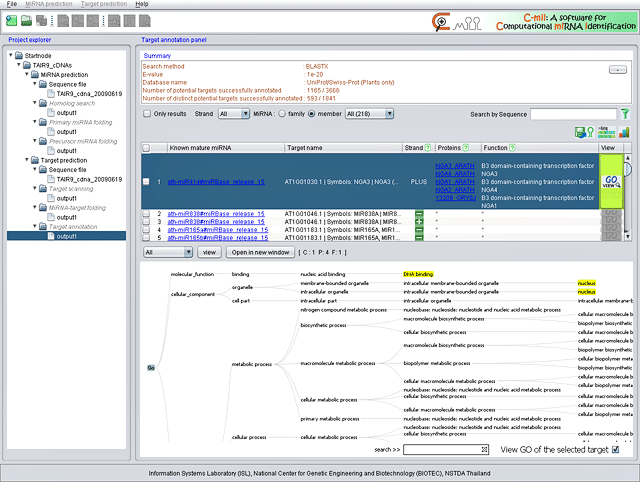640x482 pixels.
Task: Click the Target name column header
Action: (343, 148)
